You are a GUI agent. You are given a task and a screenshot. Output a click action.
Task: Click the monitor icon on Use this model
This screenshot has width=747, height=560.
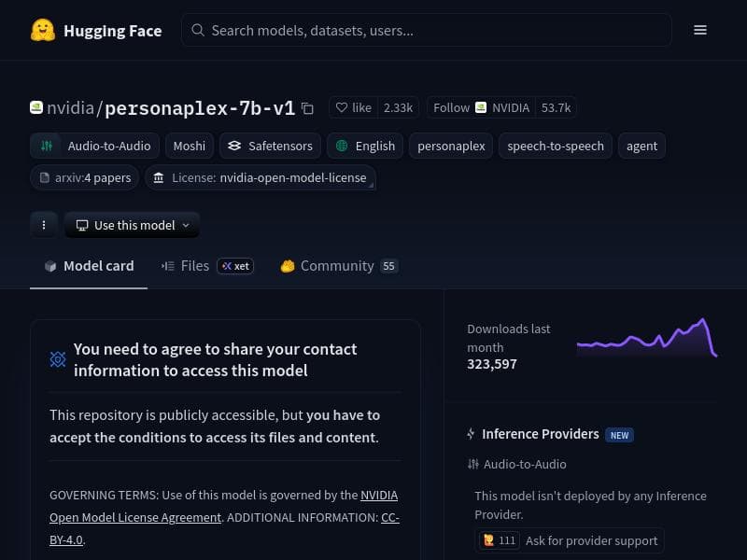(82, 225)
